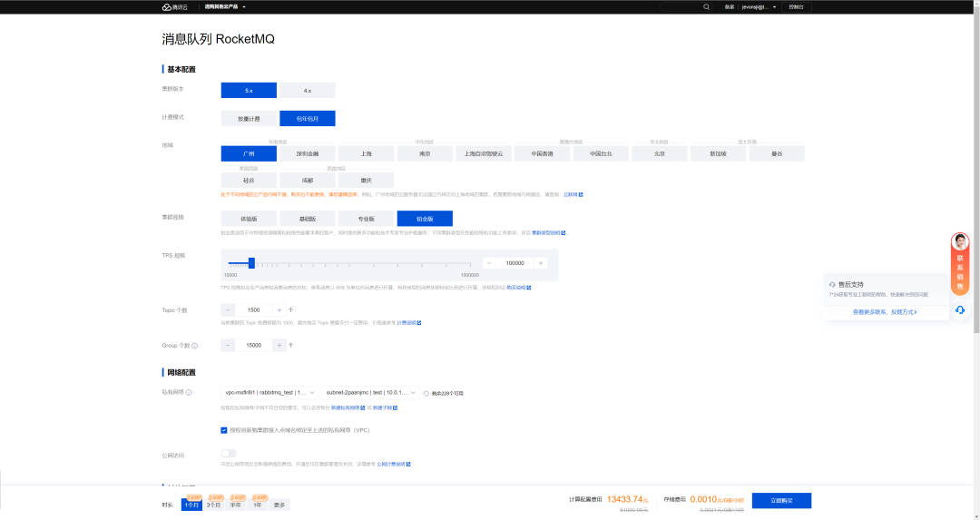The image size is (980, 520).
Task: Select 半年 duration
Action: 236,505
